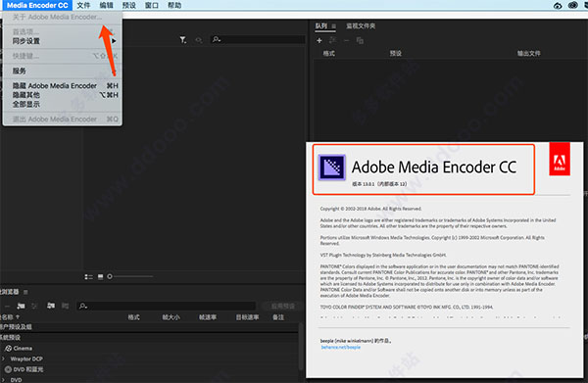This screenshot has height=383, width=588.
Task: Click the export presets icon
Action: pyautogui.click(x=66, y=306)
